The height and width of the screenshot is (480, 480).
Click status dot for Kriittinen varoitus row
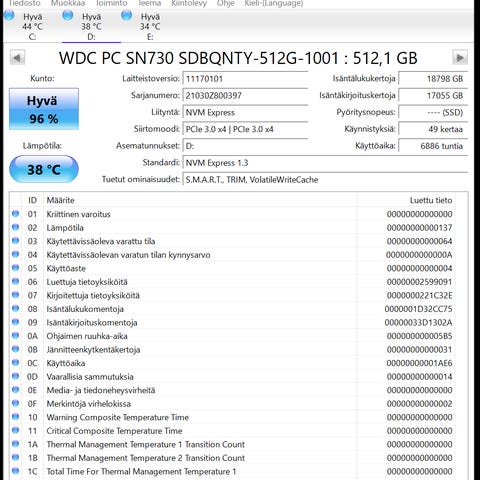(15, 214)
